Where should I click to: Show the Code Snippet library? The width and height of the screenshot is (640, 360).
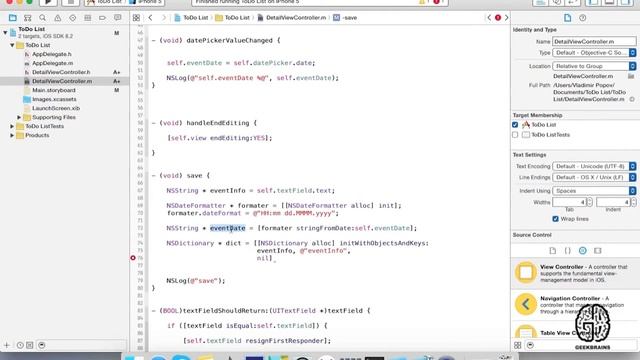567,251
